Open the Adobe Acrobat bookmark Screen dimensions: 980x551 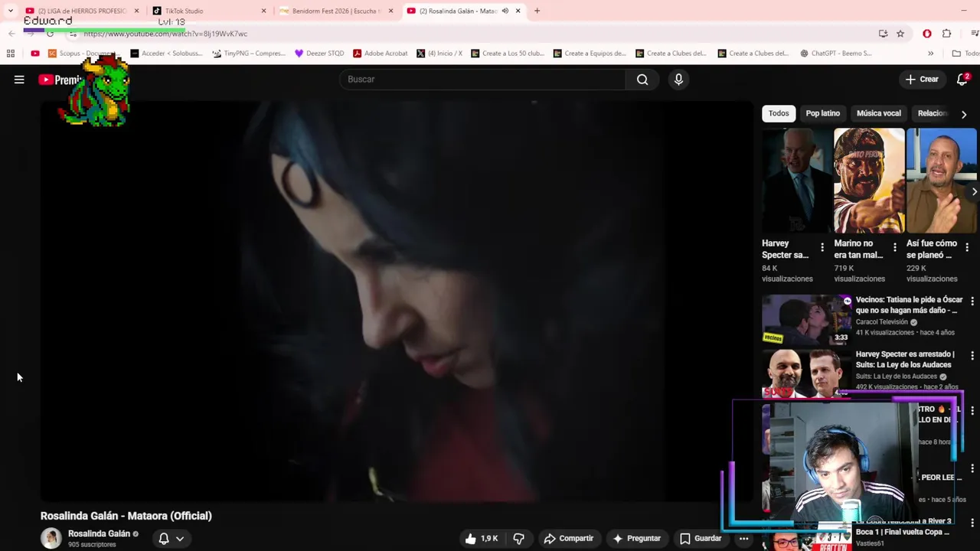(380, 54)
